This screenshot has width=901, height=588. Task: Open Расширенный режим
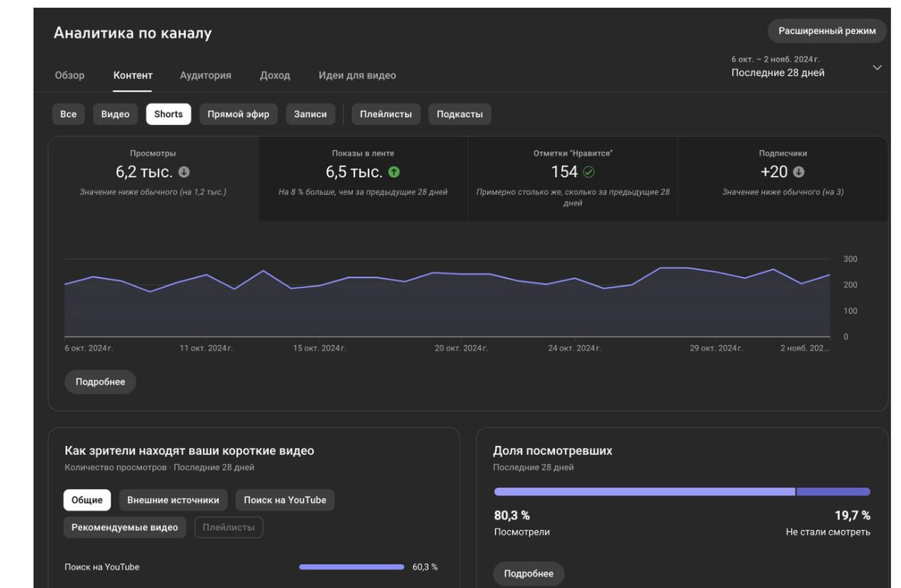point(827,31)
